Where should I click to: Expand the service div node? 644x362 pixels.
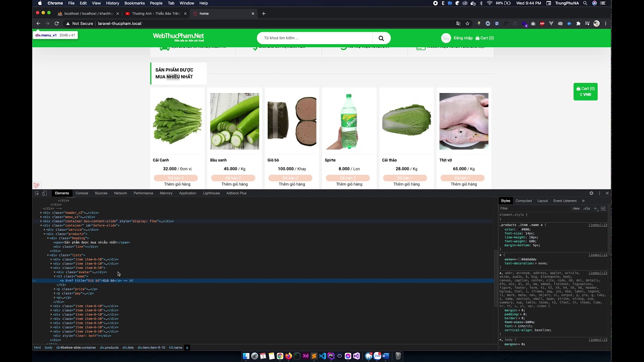[x=44, y=230]
